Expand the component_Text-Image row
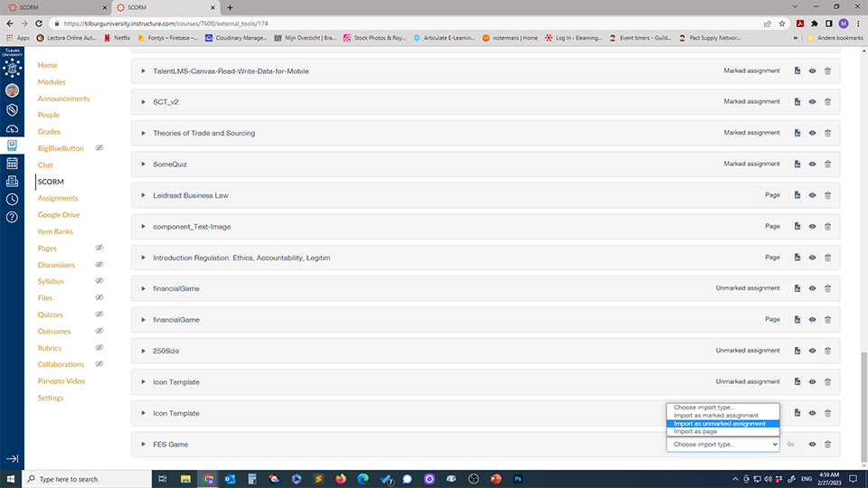Screen dimensions: 868x488 [143, 226]
